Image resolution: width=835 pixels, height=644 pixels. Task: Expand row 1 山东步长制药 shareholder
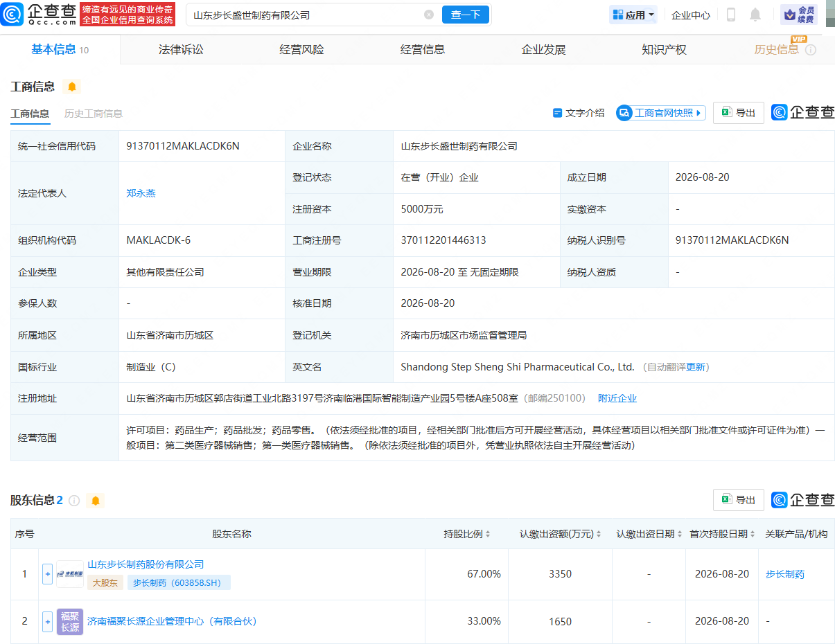[x=47, y=574]
